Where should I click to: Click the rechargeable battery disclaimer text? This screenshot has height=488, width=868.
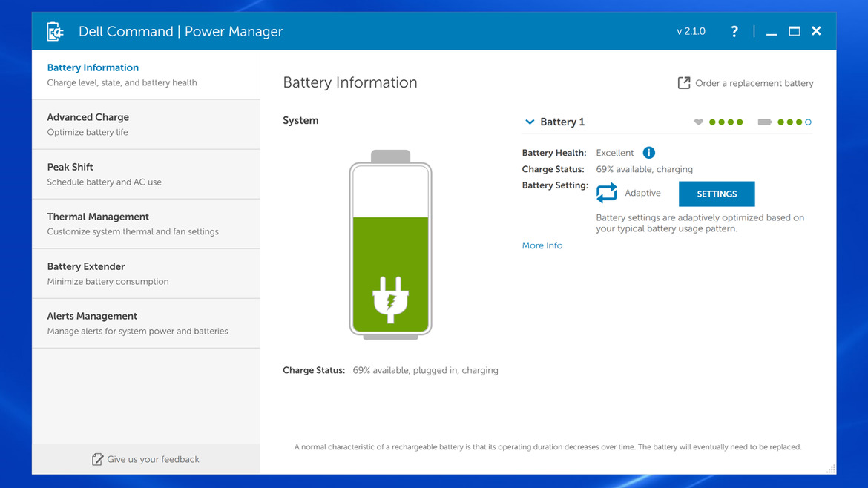(548, 447)
